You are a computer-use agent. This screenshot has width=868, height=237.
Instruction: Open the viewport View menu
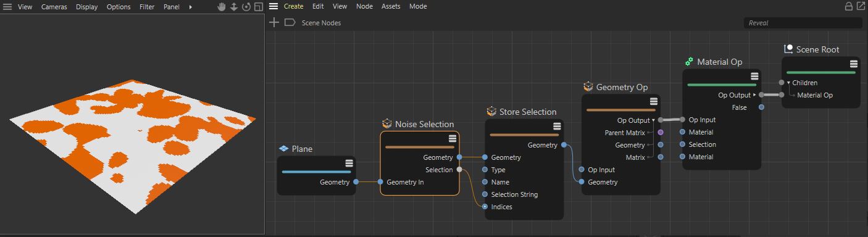[x=25, y=7]
